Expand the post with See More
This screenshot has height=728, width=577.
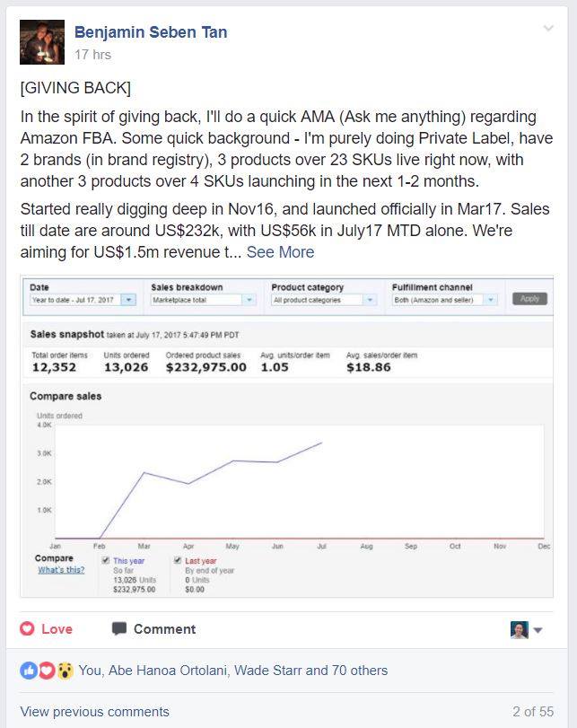(280, 252)
